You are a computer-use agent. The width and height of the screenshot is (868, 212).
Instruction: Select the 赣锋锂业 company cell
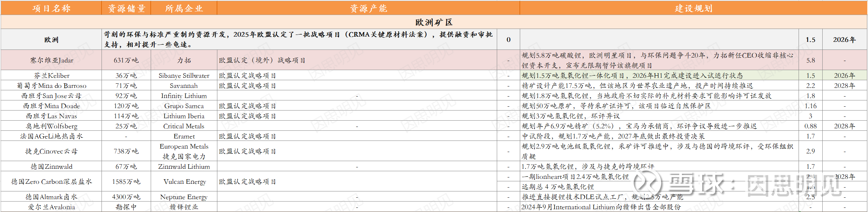184,207
